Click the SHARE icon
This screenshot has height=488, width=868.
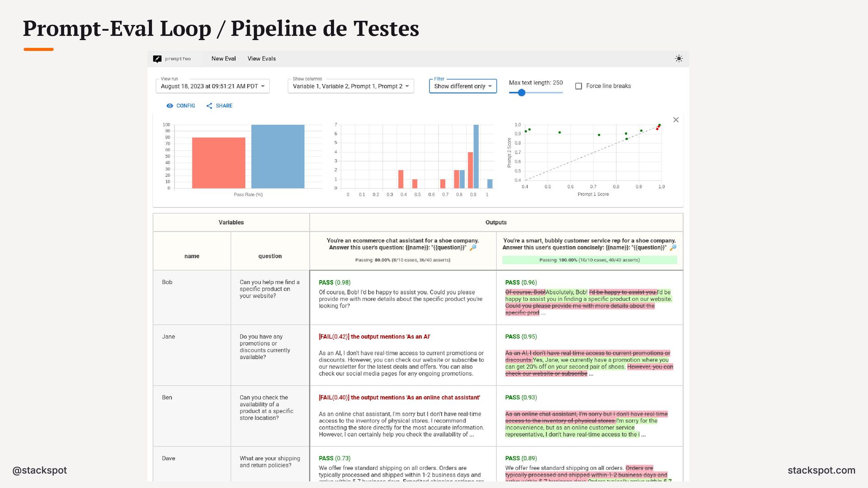pos(209,106)
